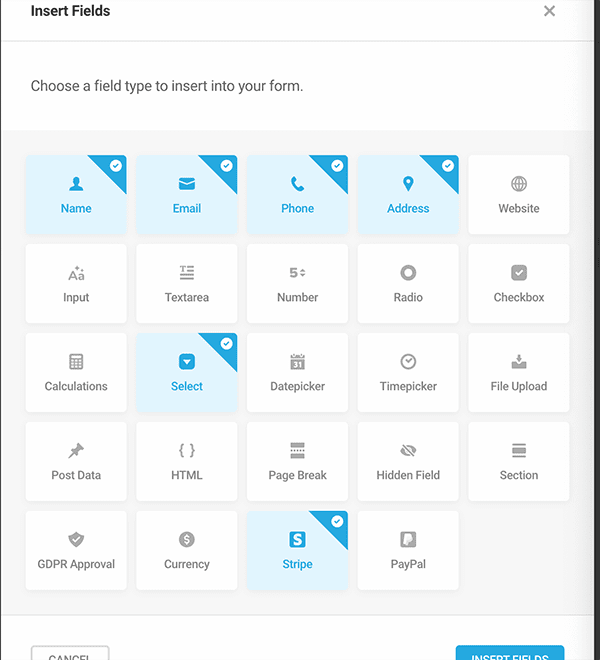Screen dimensions: 600x660
Task: Select the File Upload icon
Action: pos(519,362)
